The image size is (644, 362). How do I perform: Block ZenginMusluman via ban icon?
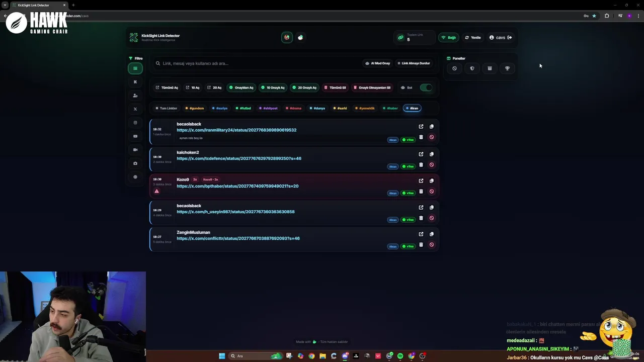pos(431,245)
